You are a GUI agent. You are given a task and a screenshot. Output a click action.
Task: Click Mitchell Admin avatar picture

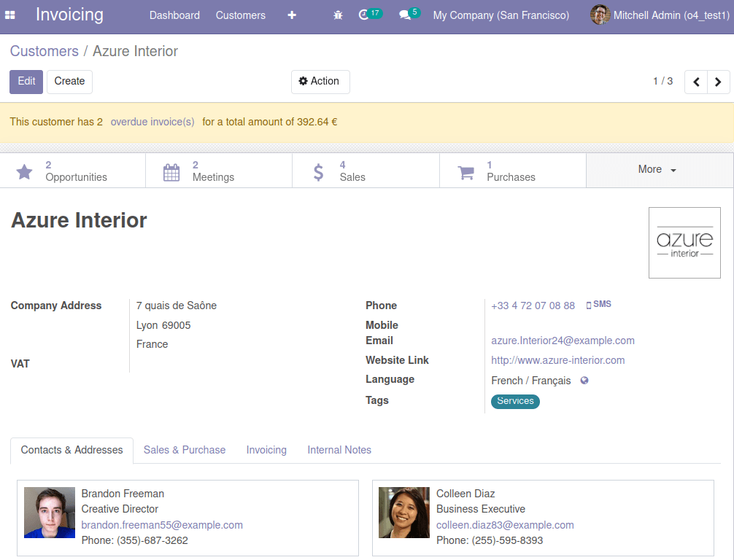(600, 15)
